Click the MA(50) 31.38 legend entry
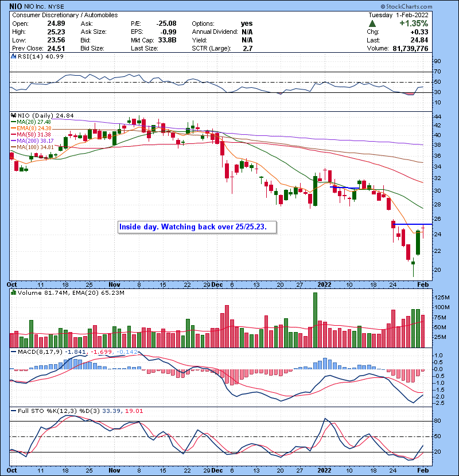The width and height of the screenshot is (459, 476). (x=31, y=134)
